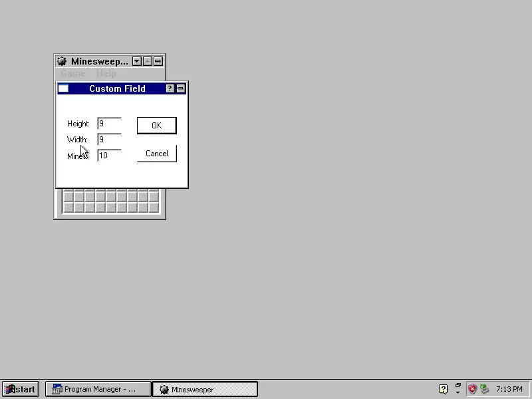
Task: Open the Minesweeper title bar dropdown arrow button
Action: pyautogui.click(x=137, y=61)
